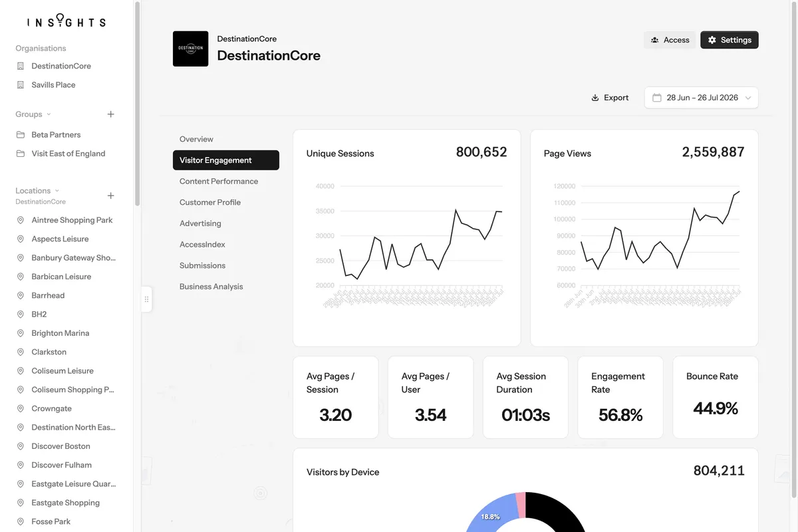Click the gear icon on Settings
The height and width of the screenshot is (532, 798).
click(x=712, y=40)
